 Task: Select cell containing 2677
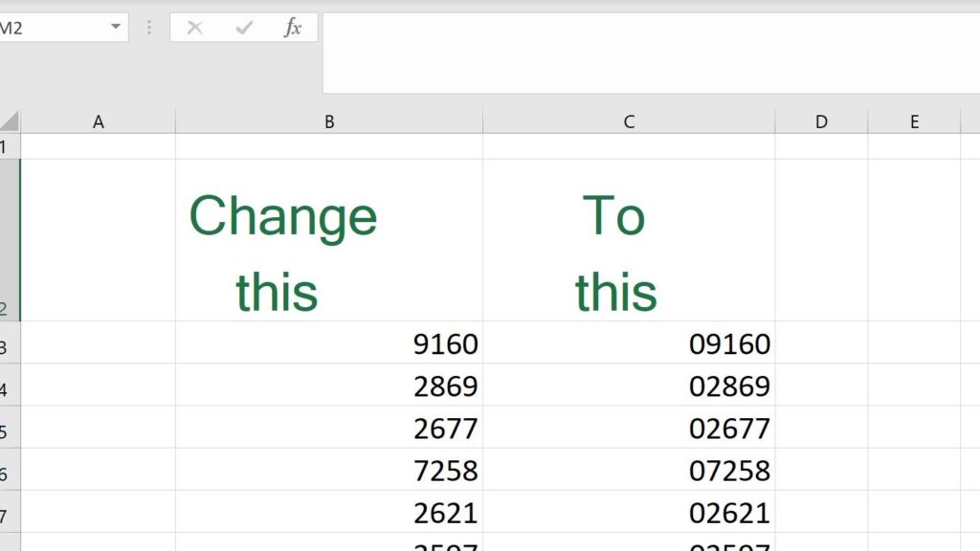pyautogui.click(x=329, y=428)
